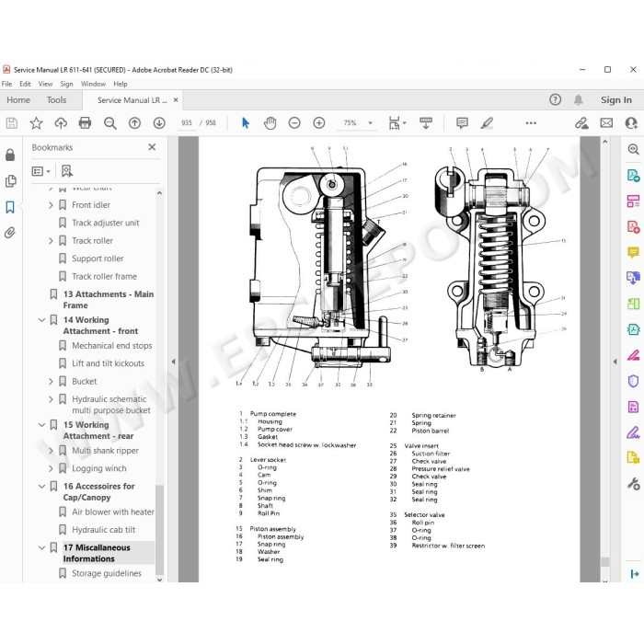Screen dimensions: 644x644
Task: Open the File menu
Action: (6, 84)
